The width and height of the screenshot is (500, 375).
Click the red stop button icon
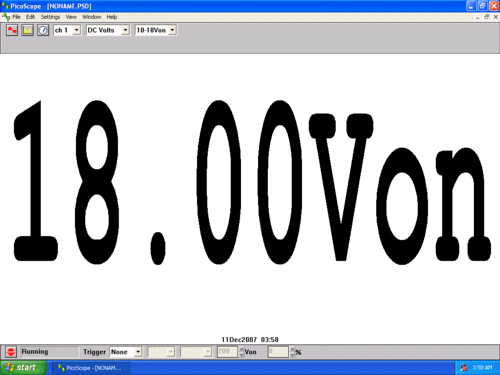coord(11,352)
